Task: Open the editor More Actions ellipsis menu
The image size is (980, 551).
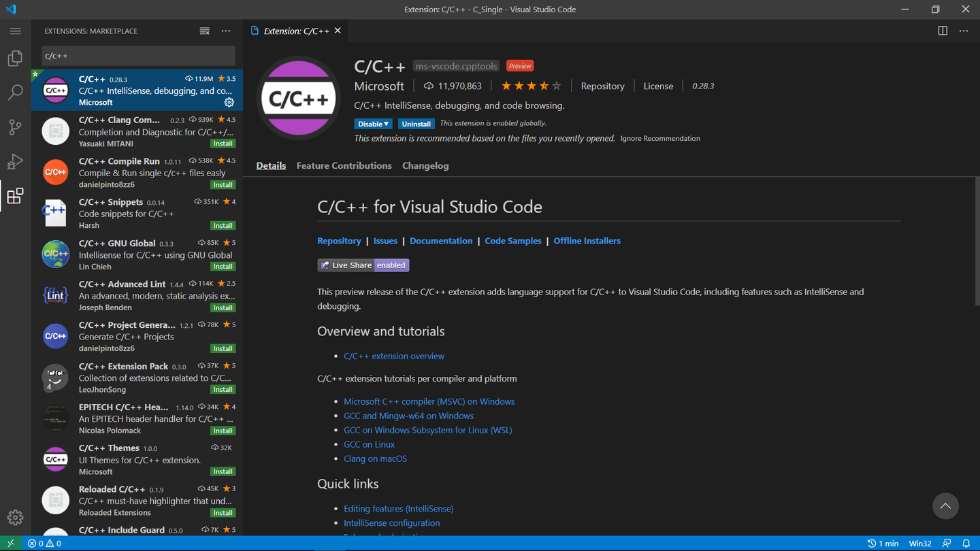Action: click(x=964, y=31)
